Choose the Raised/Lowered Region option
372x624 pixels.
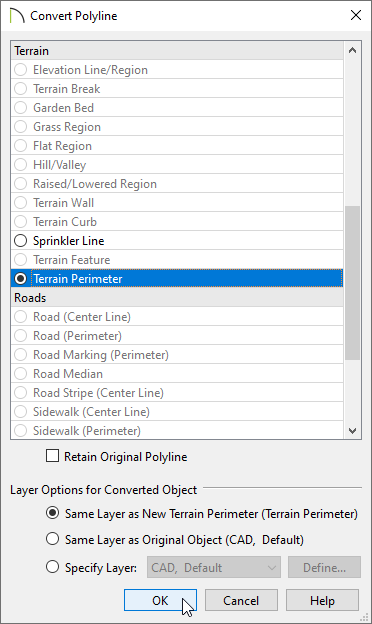pyautogui.click(x=21, y=184)
